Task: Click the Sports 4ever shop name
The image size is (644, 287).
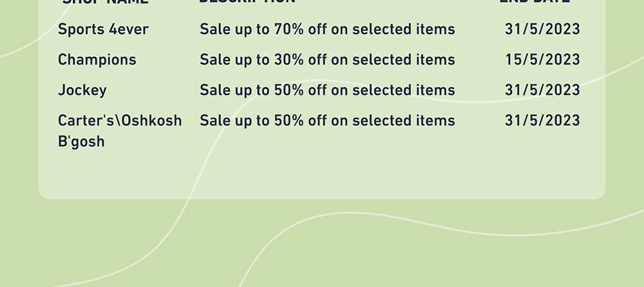Action: coord(103,29)
